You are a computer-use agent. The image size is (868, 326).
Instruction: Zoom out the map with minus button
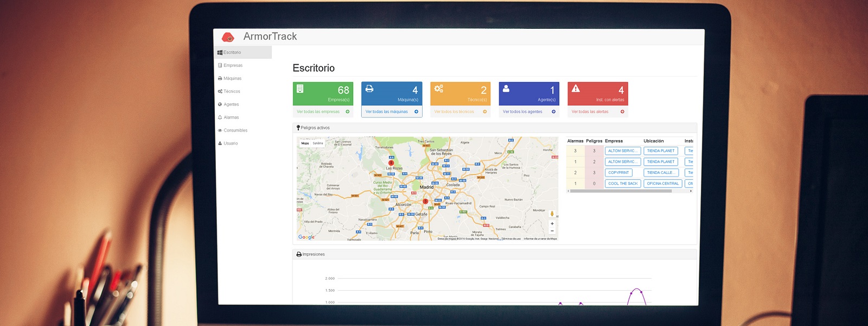coord(552,231)
